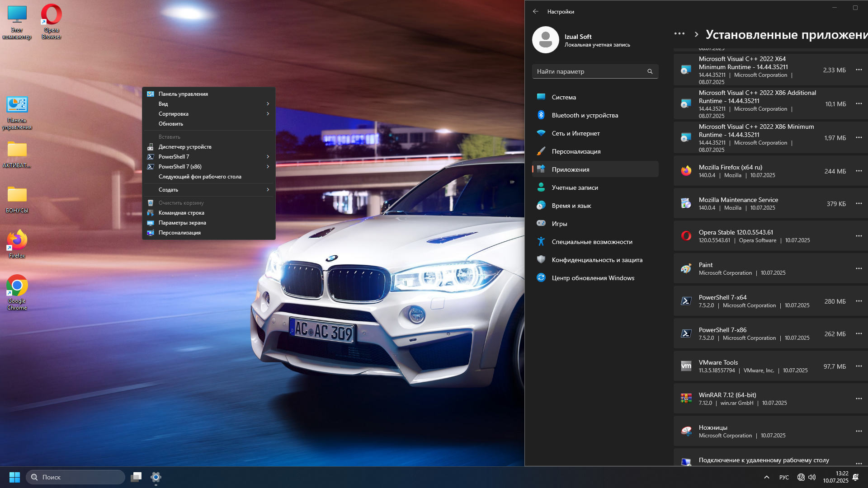The image size is (868, 488).
Task: Launch Google Chrome from desktop shortcut
Action: [x=17, y=292]
